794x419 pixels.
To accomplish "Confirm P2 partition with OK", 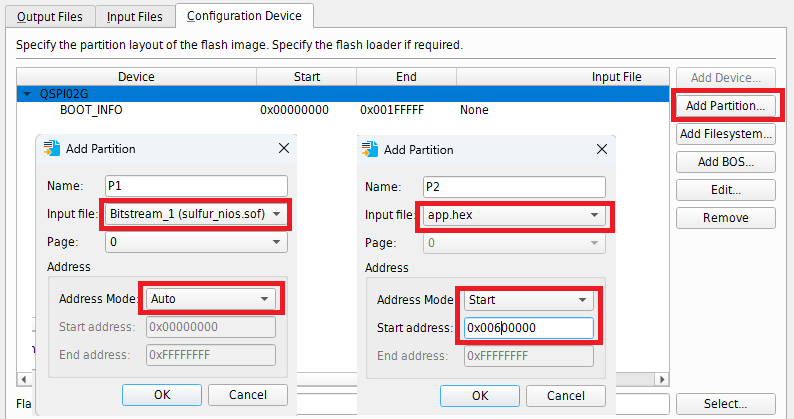I will point(479,394).
